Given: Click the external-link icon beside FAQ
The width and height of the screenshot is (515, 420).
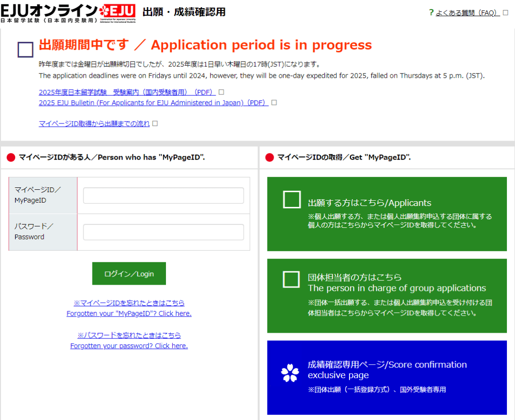Looking at the screenshot, I should click(x=505, y=12).
